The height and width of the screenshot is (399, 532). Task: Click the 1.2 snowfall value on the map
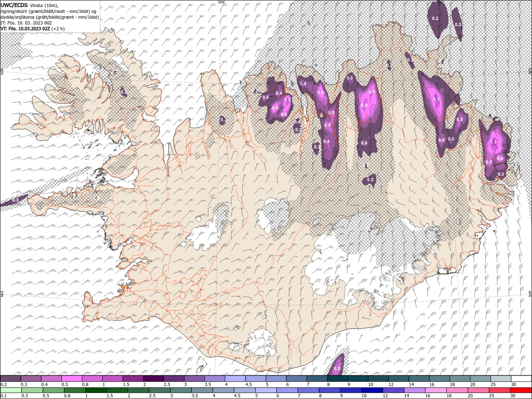288,100
